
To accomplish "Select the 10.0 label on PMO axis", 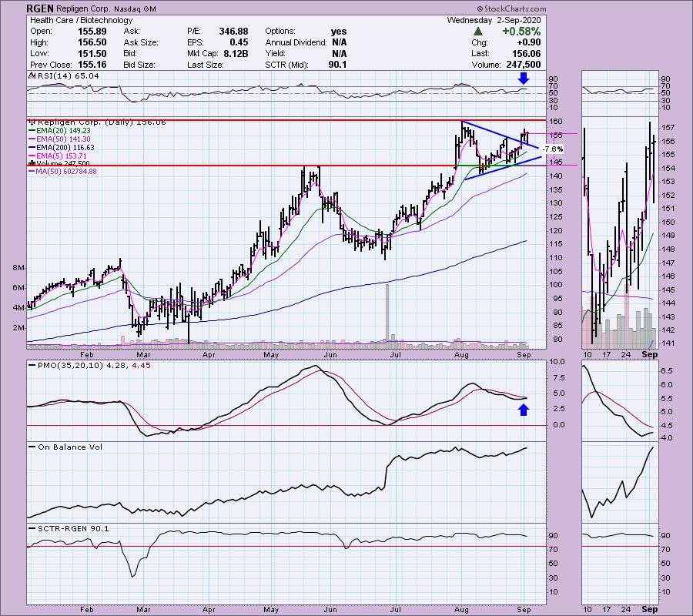I will pyautogui.click(x=559, y=361).
